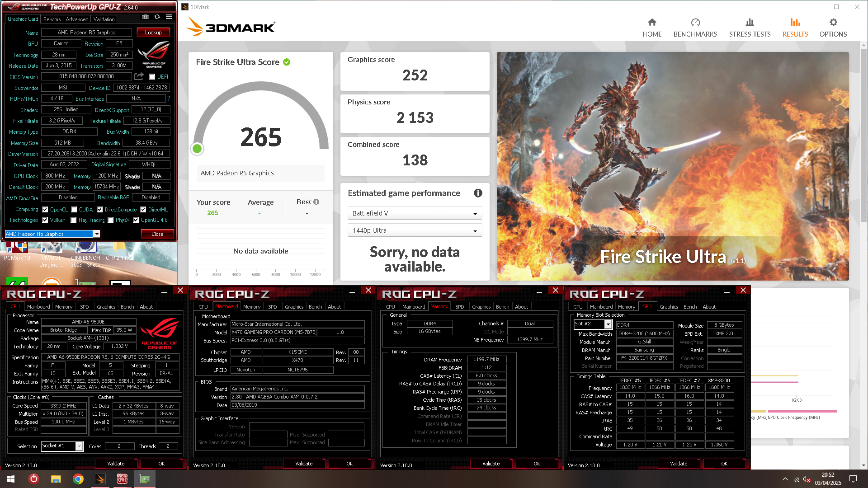Click GPU-Z screenshot camera icon
Image resolution: width=868 pixels, height=488 pixels.
coord(145,17)
